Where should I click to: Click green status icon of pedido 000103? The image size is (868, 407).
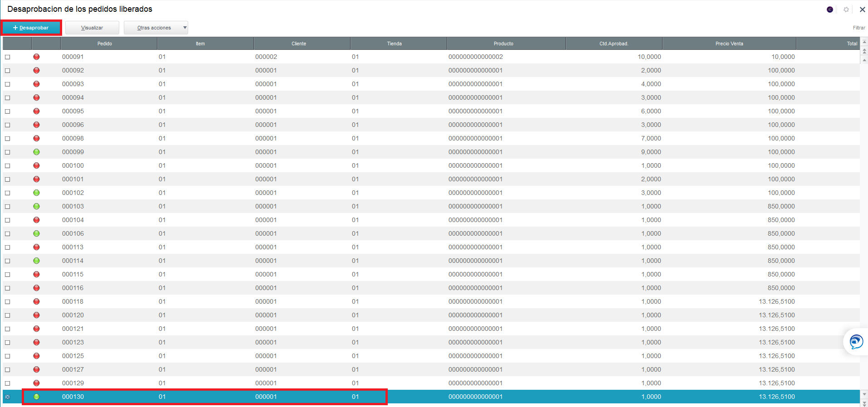point(36,206)
